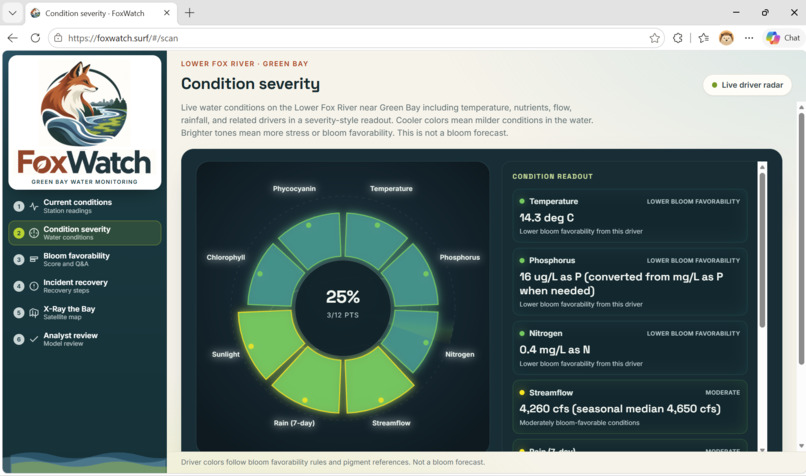806x476 pixels.
Task: Click readout panel scroll-up arrow
Action: [x=762, y=167]
